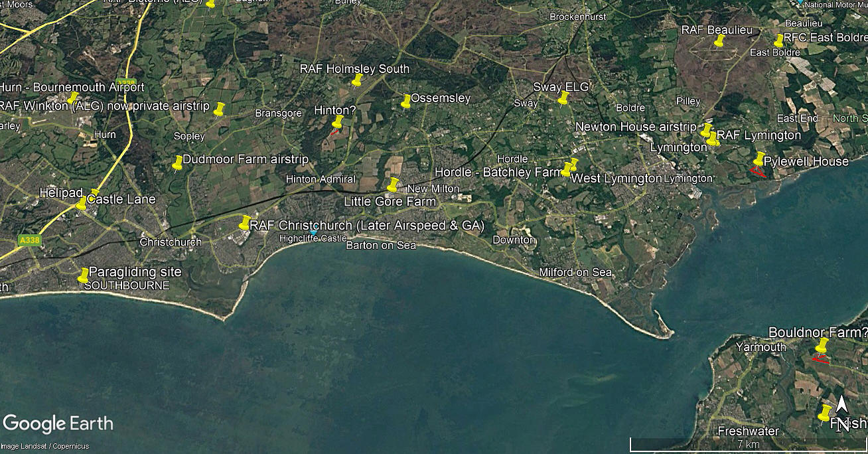Screen dimensions: 868x454
Task: Click the 'Newton House airstrip' label
Action: click(x=636, y=127)
